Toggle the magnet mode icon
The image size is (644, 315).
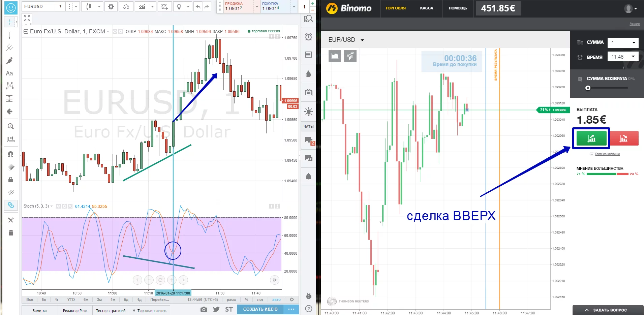[x=10, y=154]
